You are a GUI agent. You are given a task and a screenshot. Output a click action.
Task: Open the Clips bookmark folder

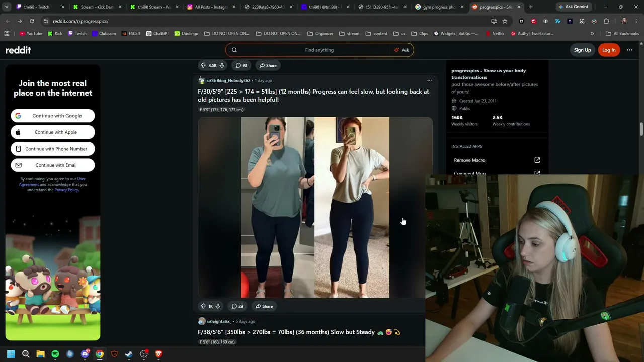(419, 34)
